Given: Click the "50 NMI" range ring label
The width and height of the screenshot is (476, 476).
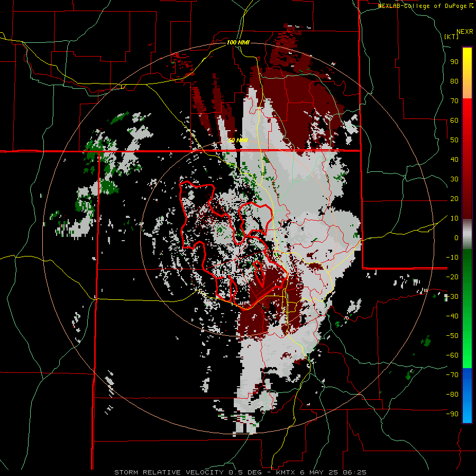Looking at the screenshot, I should pos(238,140).
